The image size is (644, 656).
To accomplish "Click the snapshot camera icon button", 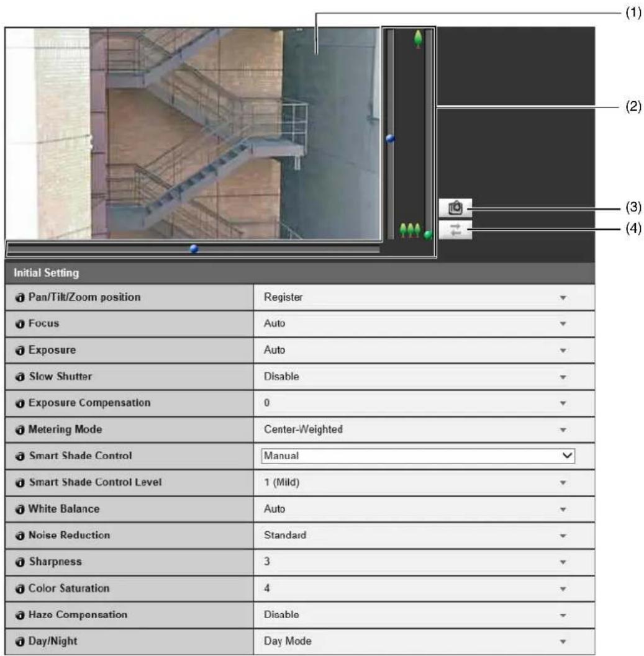I will (x=455, y=208).
